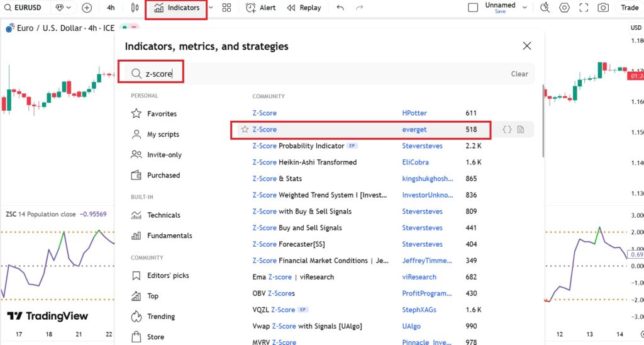This screenshot has height=345, width=644.
Task: Open the 4h timeframe selector
Action: click(x=111, y=8)
